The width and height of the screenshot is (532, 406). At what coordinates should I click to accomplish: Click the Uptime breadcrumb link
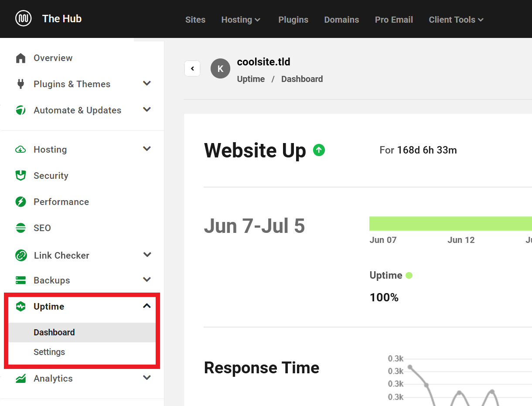click(251, 79)
